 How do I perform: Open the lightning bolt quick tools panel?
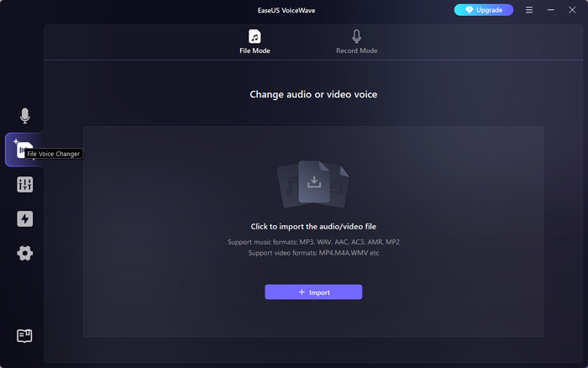[24, 218]
